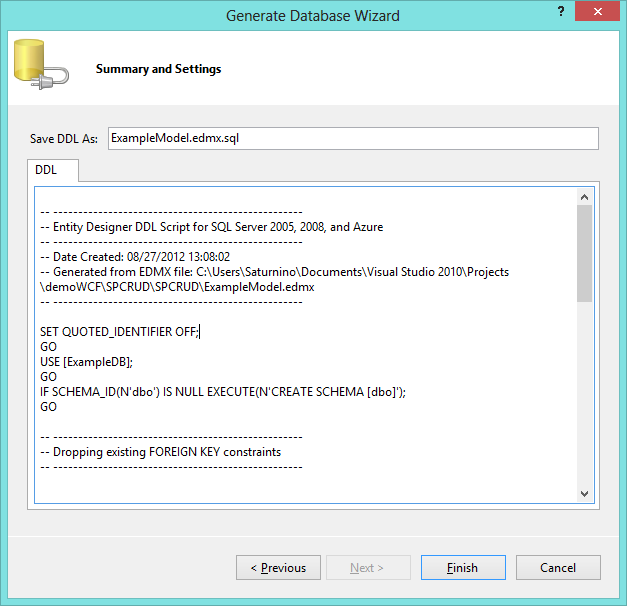Go back with the Previous button
This screenshot has width=627, height=606.
point(278,568)
